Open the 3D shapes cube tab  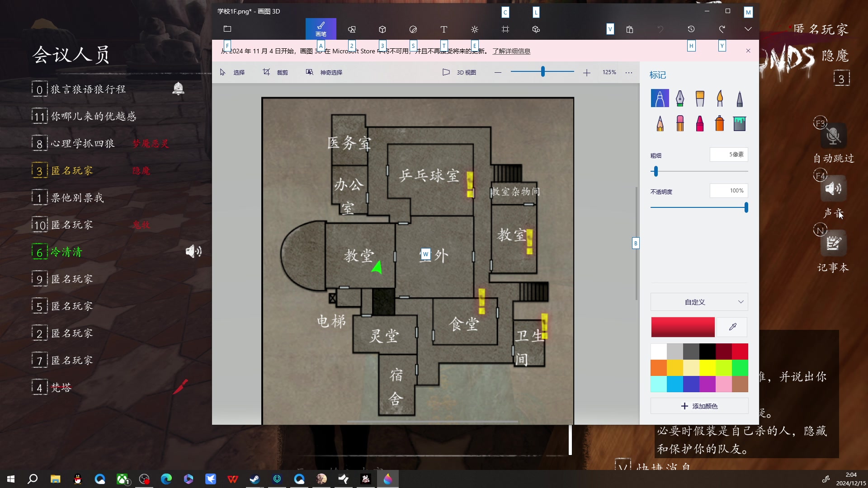382,29
